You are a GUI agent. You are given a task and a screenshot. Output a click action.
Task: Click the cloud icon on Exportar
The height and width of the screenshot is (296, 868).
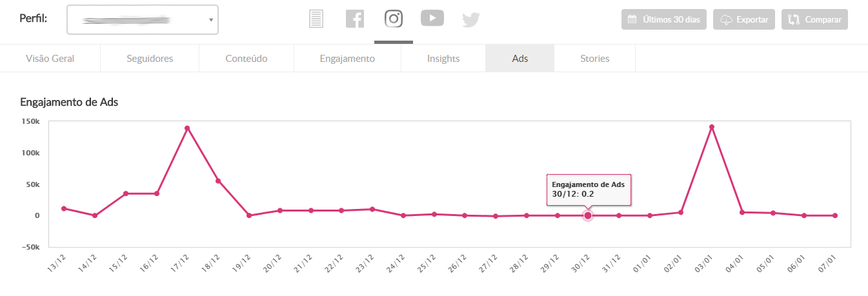725,19
